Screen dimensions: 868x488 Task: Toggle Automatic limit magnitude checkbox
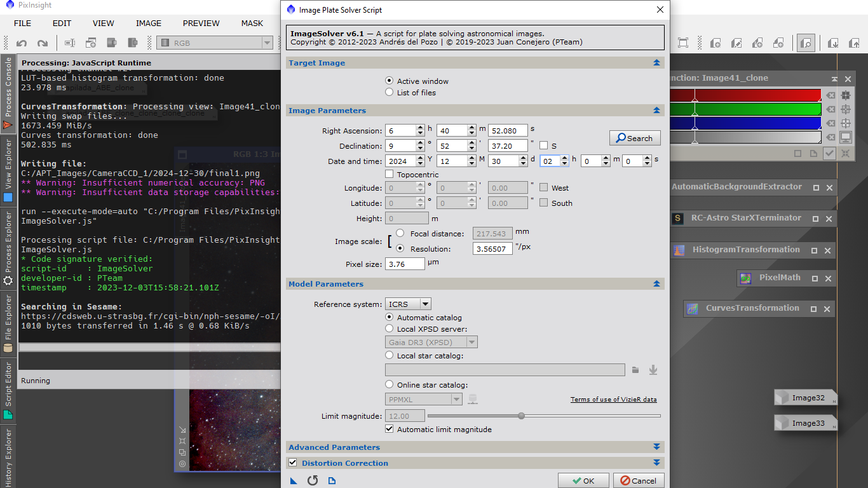click(x=390, y=429)
